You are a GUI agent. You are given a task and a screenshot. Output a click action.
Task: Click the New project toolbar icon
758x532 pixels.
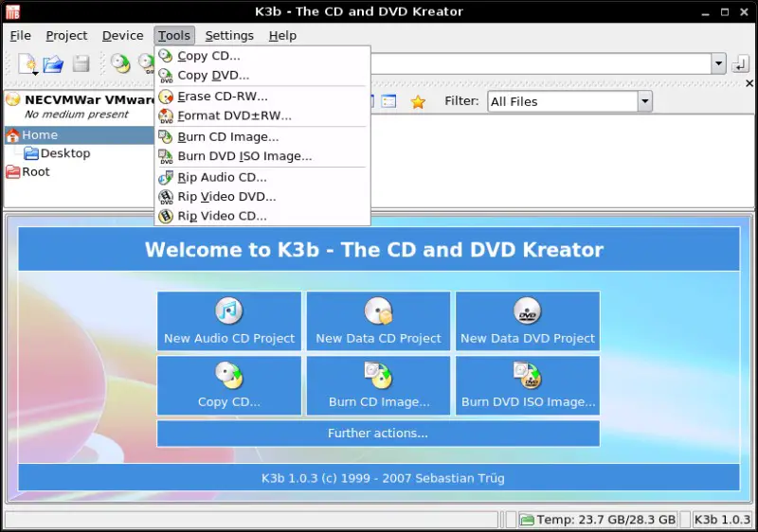point(27,63)
